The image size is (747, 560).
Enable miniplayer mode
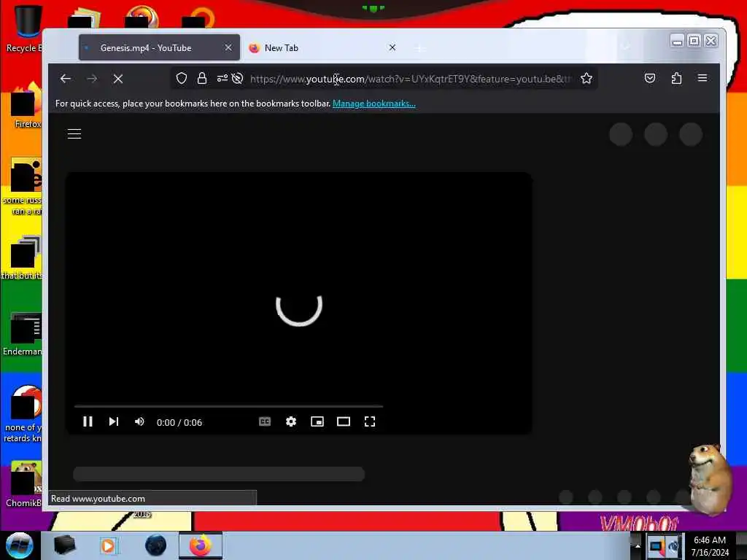[317, 421]
